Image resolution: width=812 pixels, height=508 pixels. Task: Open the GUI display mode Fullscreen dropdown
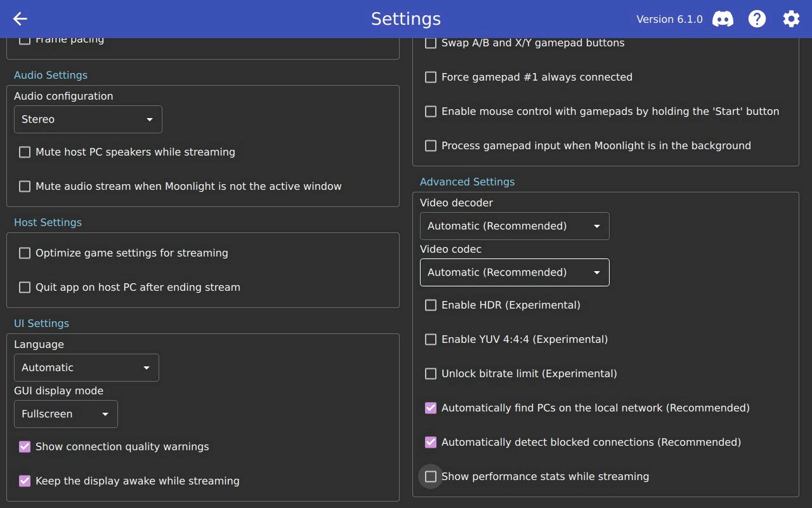pyautogui.click(x=66, y=414)
